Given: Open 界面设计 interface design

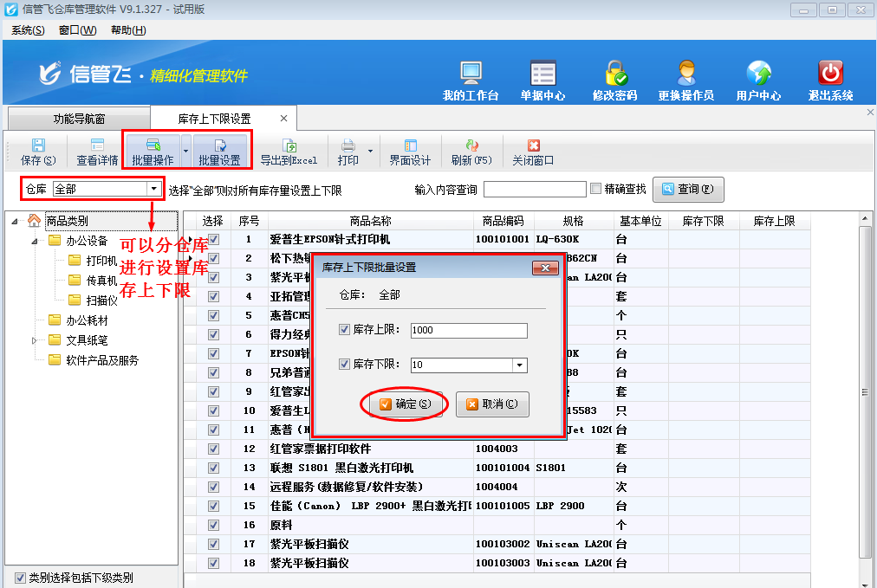Looking at the screenshot, I should (x=410, y=150).
